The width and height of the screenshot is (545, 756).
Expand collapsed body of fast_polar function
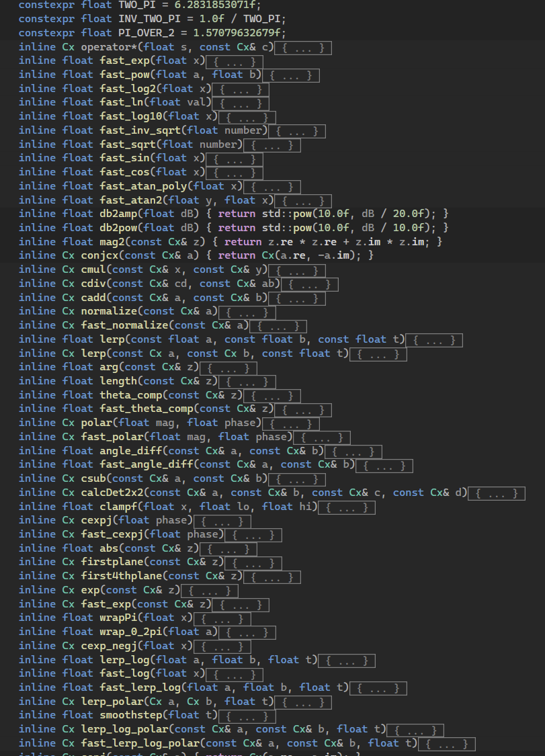322,437
